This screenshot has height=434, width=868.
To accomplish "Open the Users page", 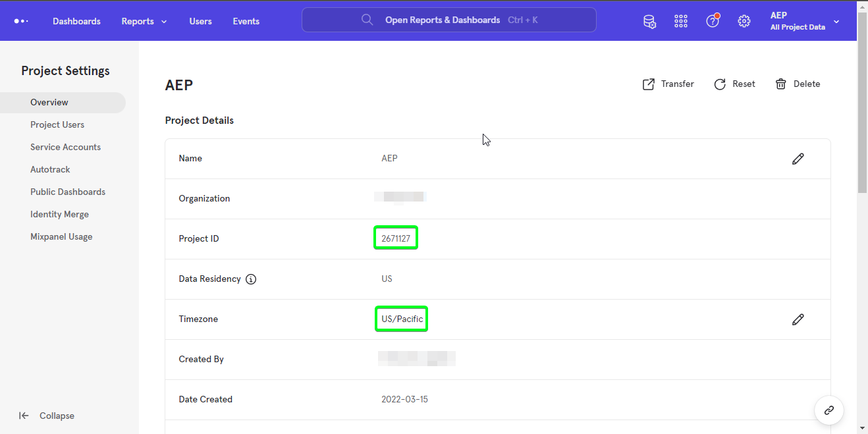I will click(x=200, y=21).
